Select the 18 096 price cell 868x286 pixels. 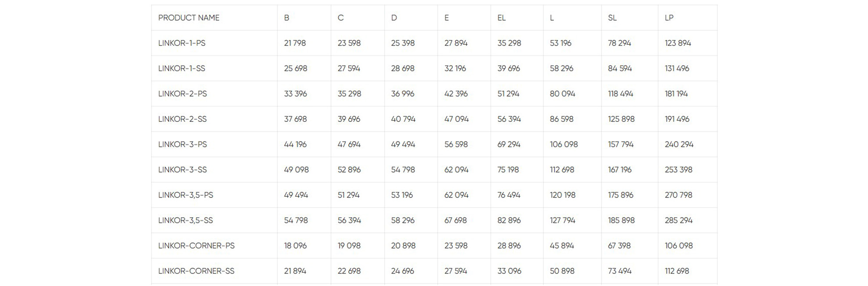tap(295, 246)
